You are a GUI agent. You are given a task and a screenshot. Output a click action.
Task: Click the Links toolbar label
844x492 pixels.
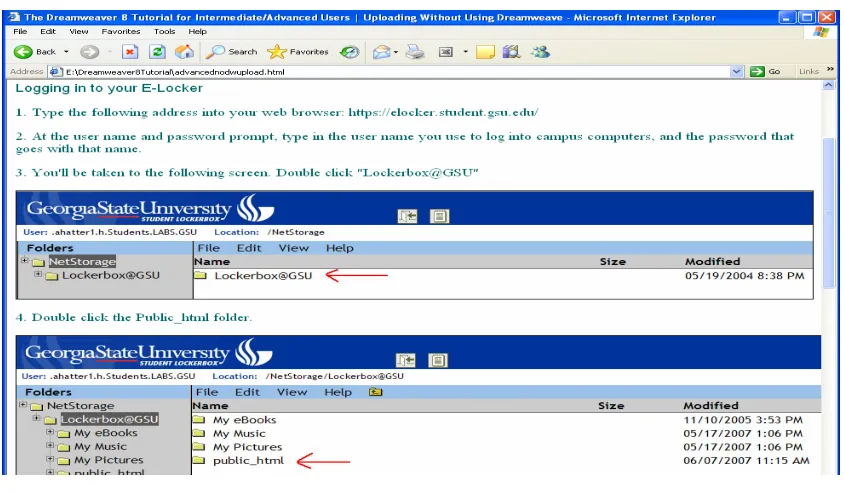808,71
